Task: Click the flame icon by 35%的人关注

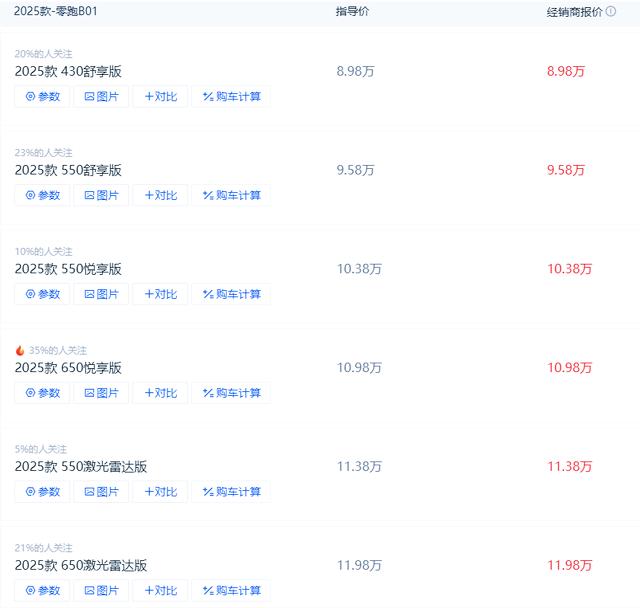Action: pyautogui.click(x=20, y=350)
